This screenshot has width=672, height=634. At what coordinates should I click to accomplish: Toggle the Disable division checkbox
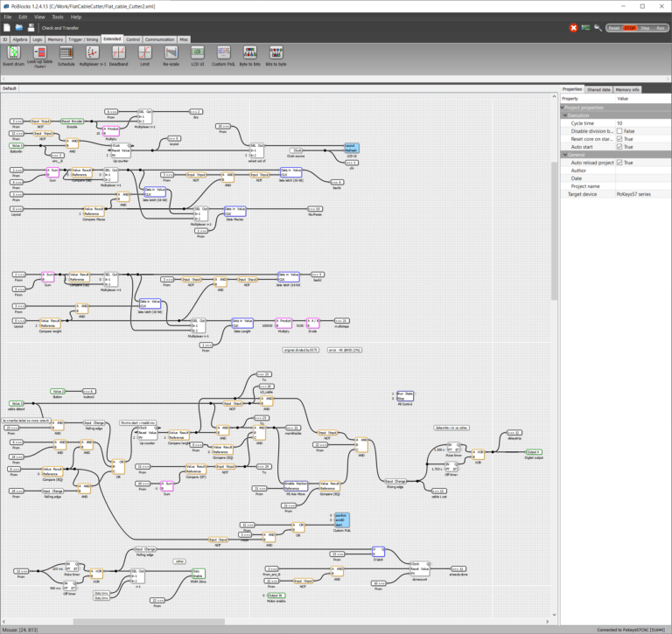click(619, 131)
